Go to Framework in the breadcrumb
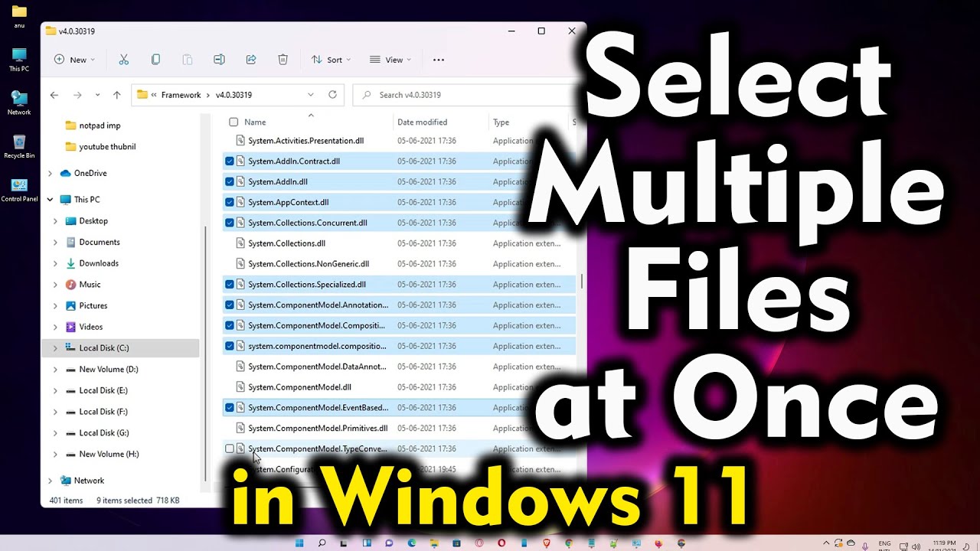The width and height of the screenshot is (980, 551). 181,95
